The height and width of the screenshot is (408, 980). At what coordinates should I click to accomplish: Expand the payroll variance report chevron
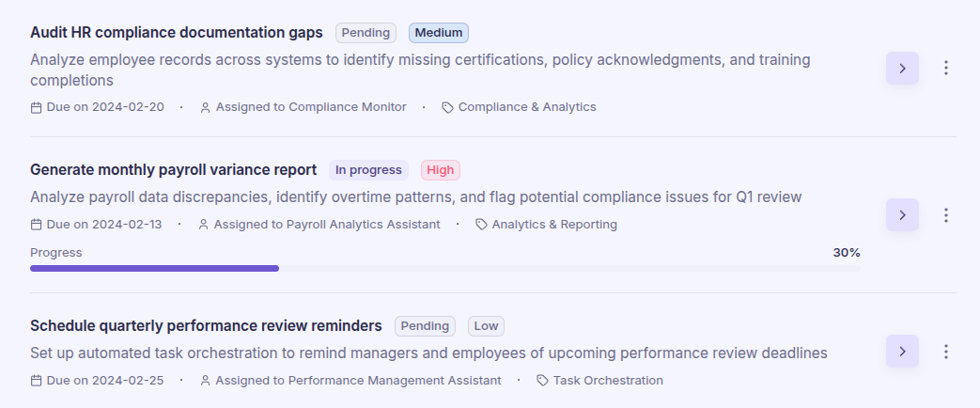[x=902, y=215]
